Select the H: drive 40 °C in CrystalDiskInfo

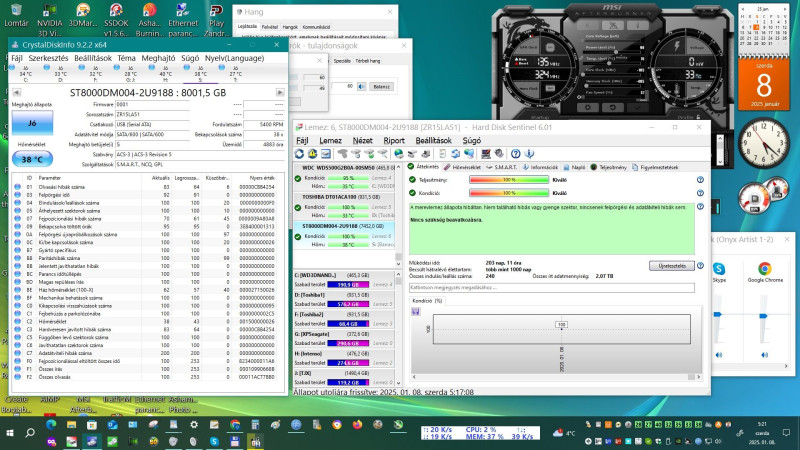165,73
